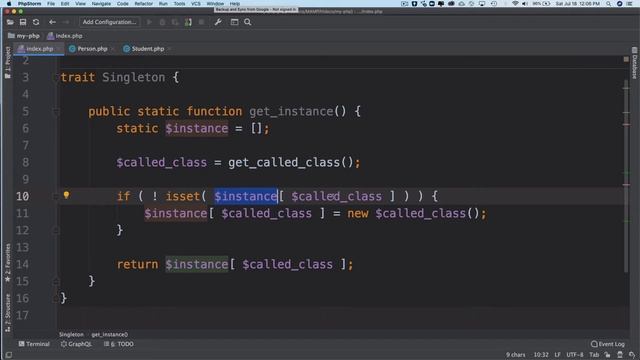Open the Refactor menu
Screen dimensions: 640x360
coord(143,4)
